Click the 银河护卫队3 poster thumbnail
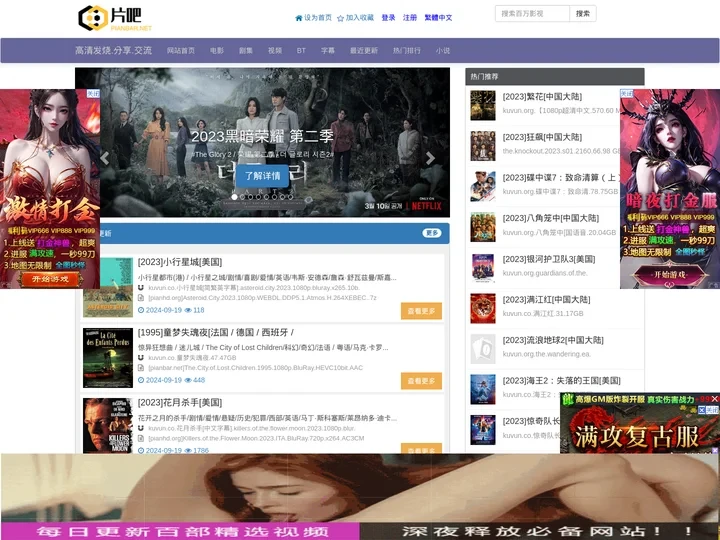Screen dimensions: 720x540 click(483, 268)
